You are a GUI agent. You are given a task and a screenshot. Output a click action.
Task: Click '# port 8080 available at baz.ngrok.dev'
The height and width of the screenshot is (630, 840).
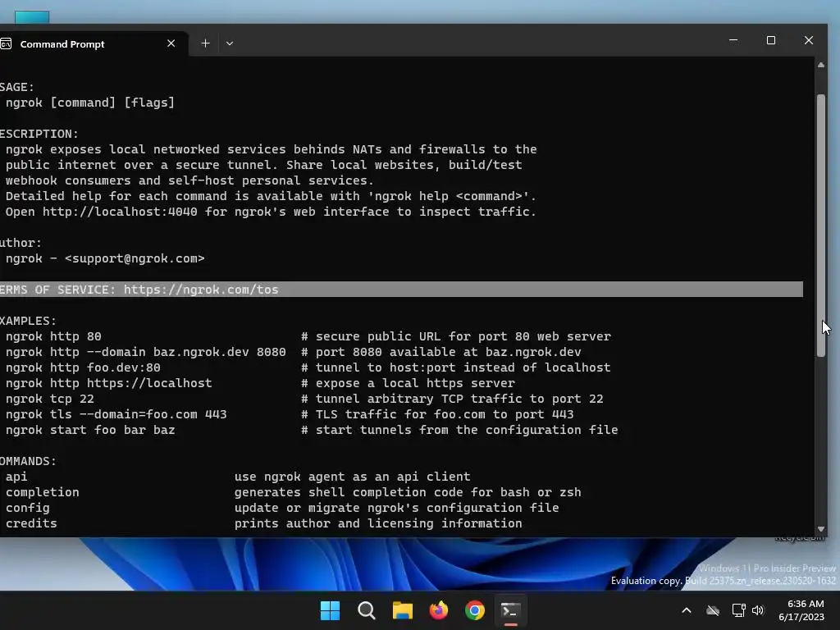point(441,352)
